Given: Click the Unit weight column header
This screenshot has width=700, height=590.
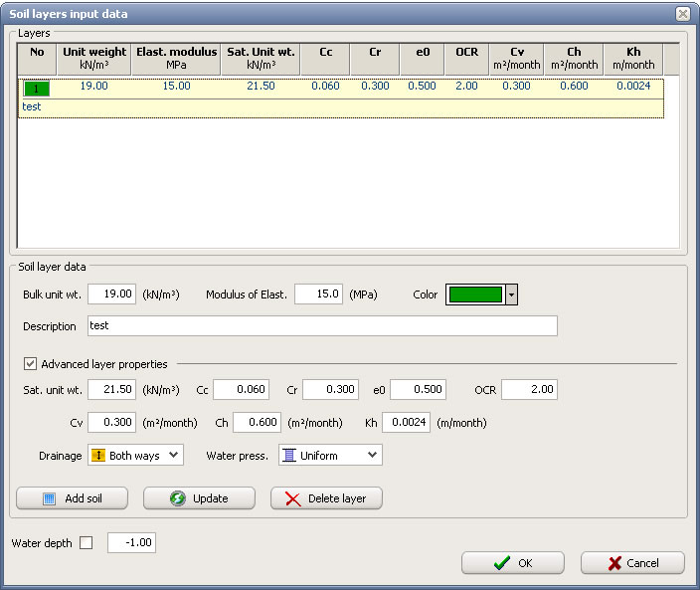Looking at the screenshot, I should pyautogui.click(x=94, y=58).
